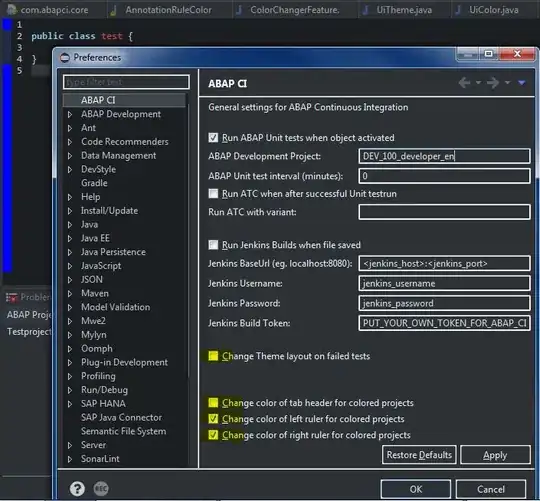Select the SonarLint preferences item
The width and height of the screenshot is (540, 501).
[100, 459]
